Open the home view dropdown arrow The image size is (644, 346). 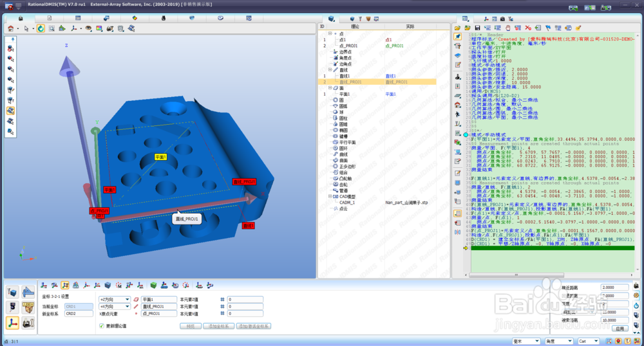point(18,29)
